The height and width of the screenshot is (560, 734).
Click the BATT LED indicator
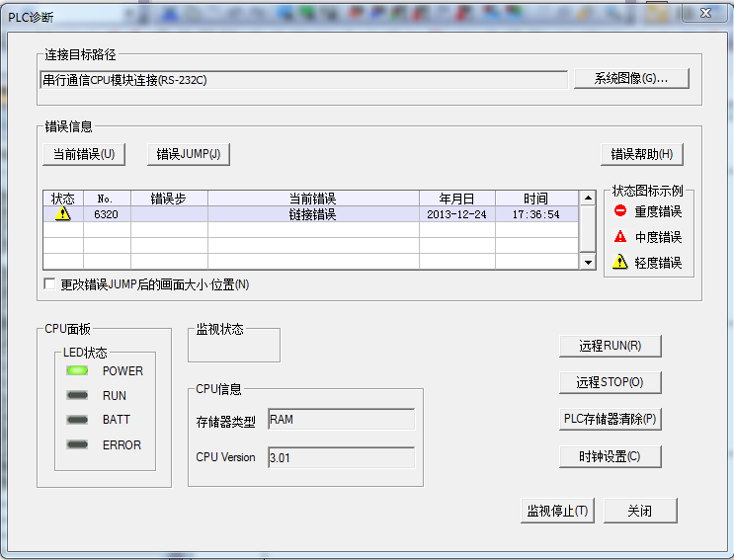[x=77, y=420]
